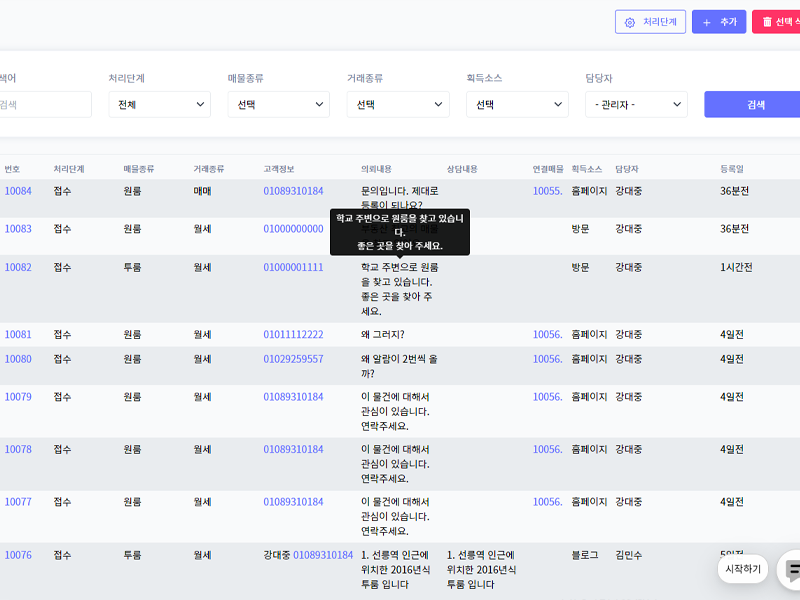
Task: Open request number 10077
Action: click(18, 502)
